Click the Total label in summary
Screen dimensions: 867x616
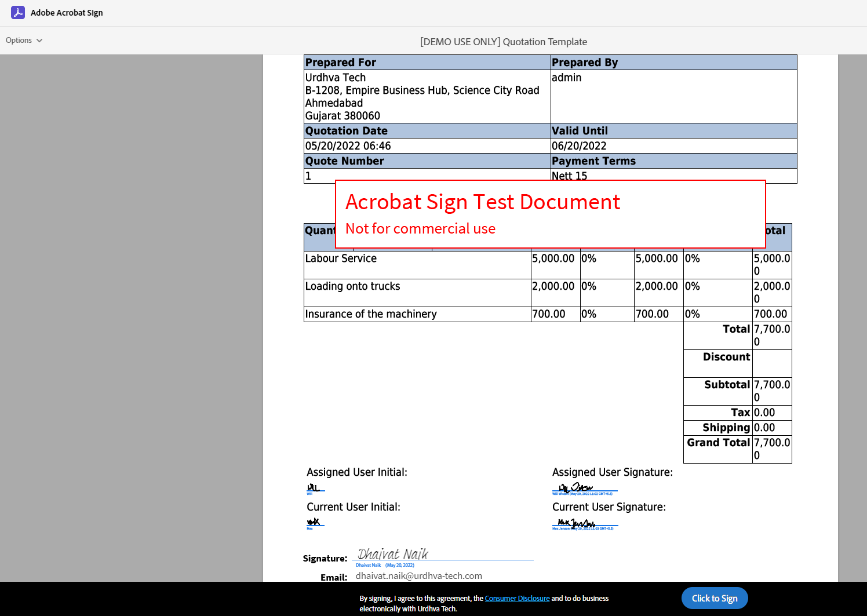tap(736, 329)
